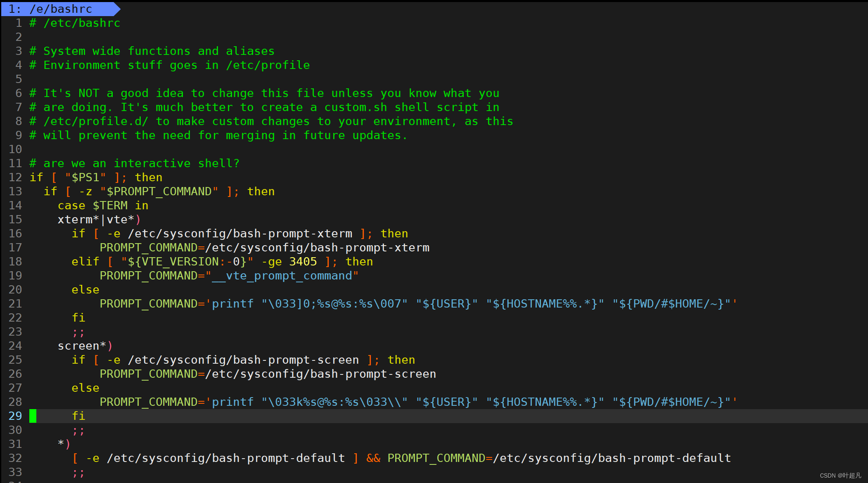
Task: Click line number 12 in the gutter
Action: coord(15,178)
